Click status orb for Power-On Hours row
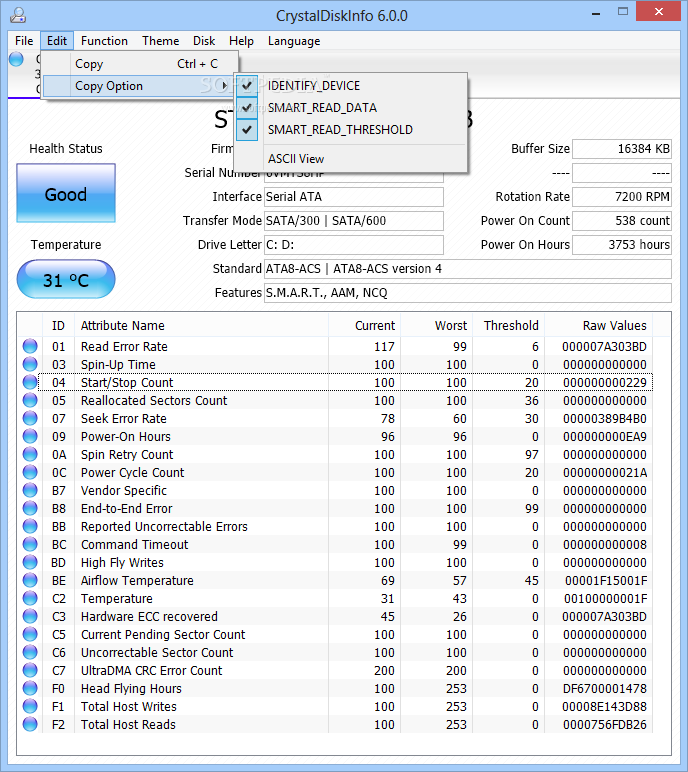Viewport: 688px width, 772px height. 30,436
